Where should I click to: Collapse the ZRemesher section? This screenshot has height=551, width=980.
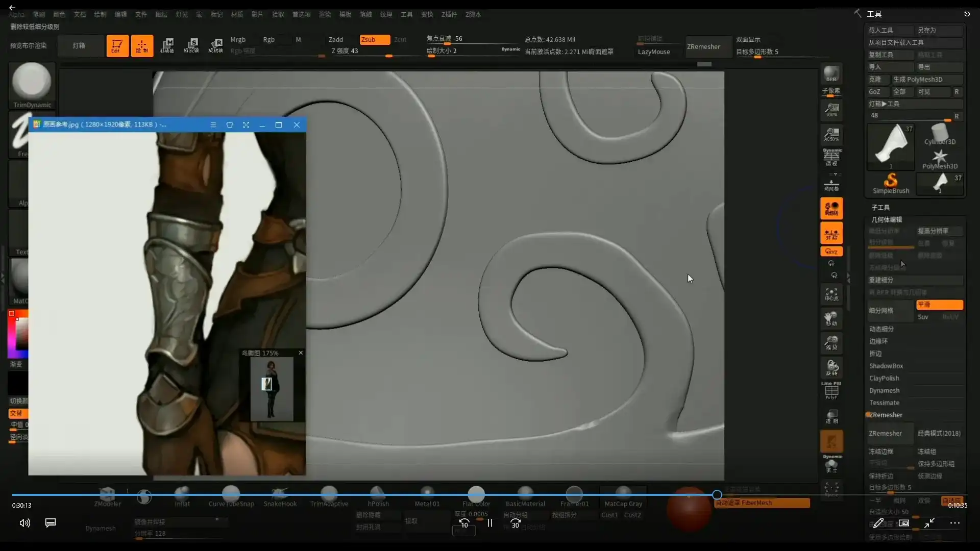click(886, 415)
